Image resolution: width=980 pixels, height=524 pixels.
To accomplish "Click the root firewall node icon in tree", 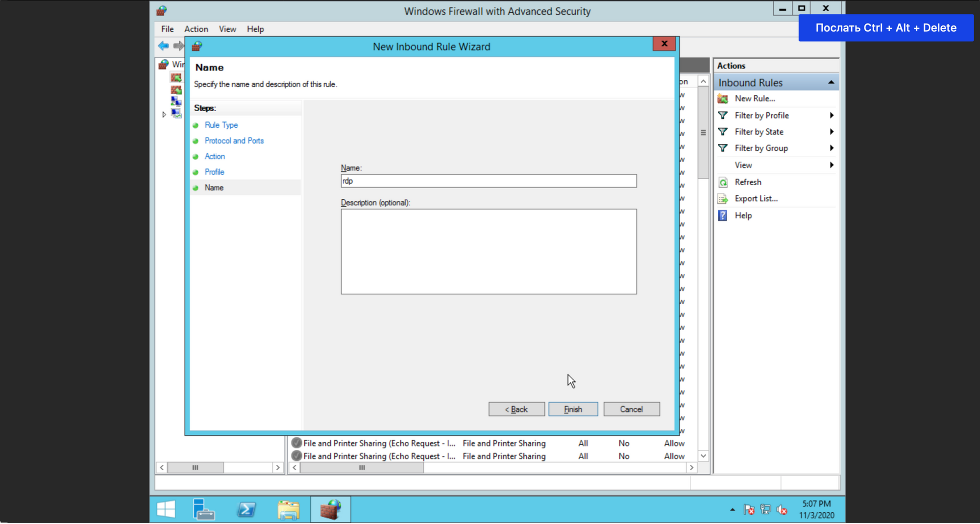I will [164, 65].
